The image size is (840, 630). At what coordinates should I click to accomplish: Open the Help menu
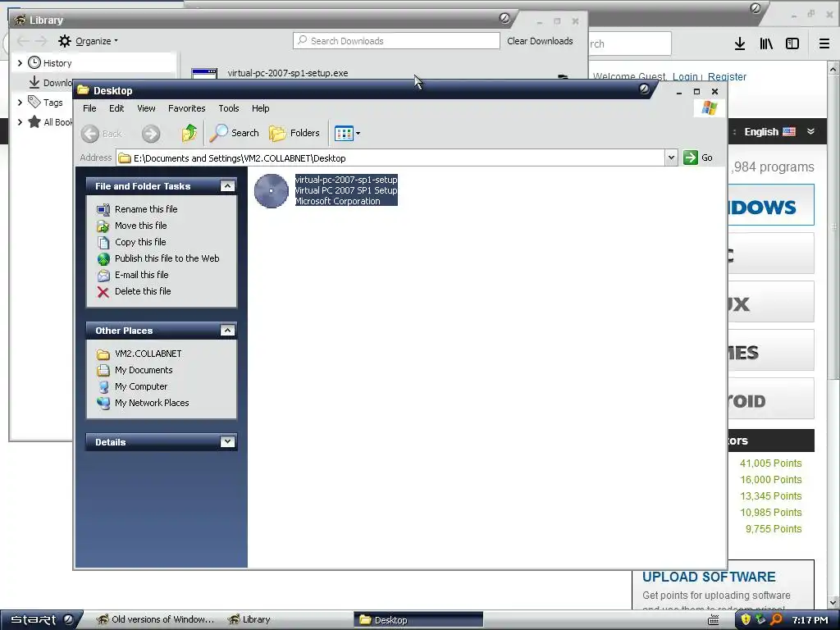click(x=260, y=108)
